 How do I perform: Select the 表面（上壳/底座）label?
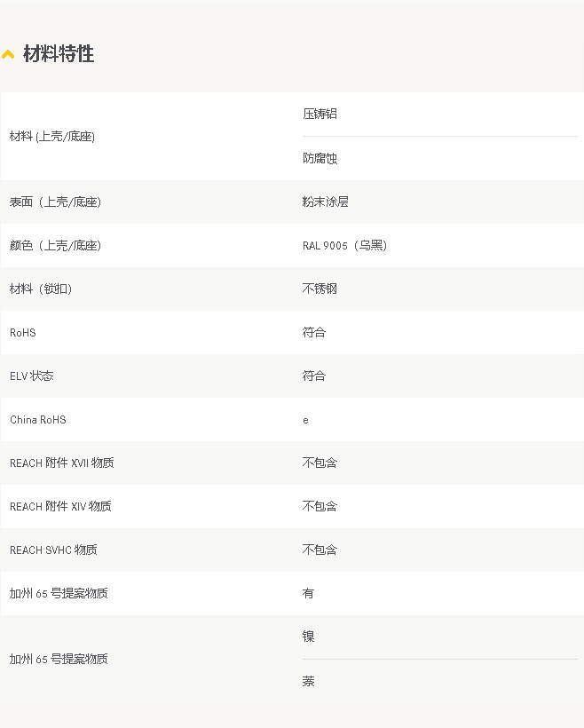click(x=55, y=202)
